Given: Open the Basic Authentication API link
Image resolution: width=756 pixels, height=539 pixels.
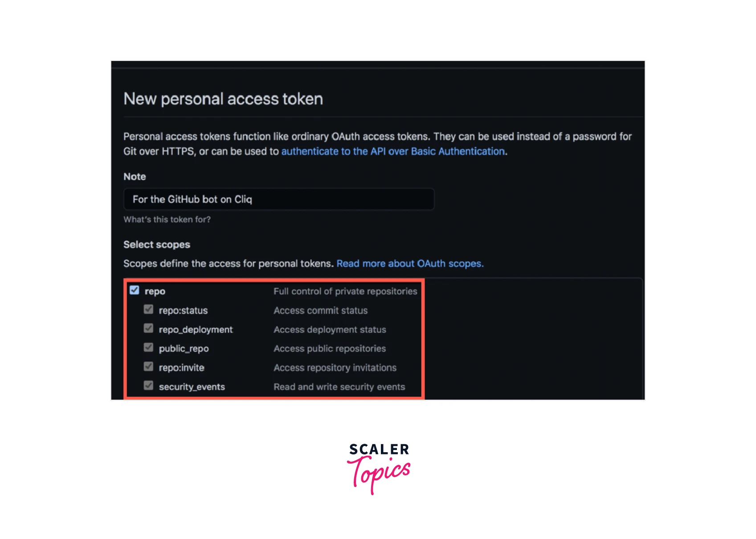Looking at the screenshot, I should click(393, 152).
